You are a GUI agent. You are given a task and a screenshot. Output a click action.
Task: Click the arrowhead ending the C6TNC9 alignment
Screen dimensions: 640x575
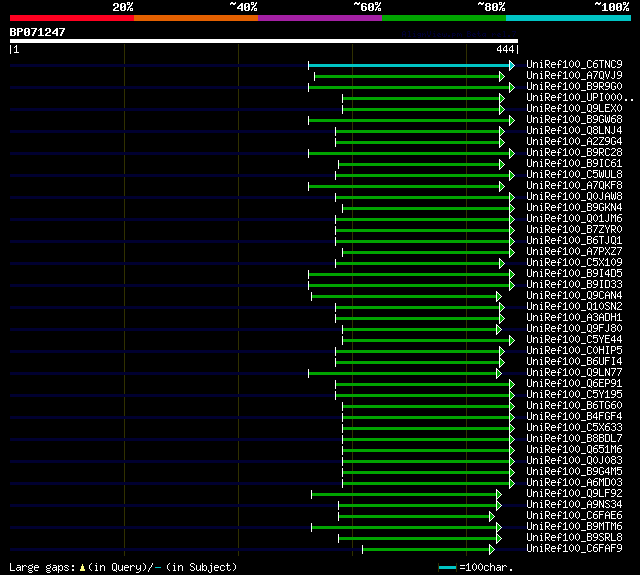coord(512,65)
